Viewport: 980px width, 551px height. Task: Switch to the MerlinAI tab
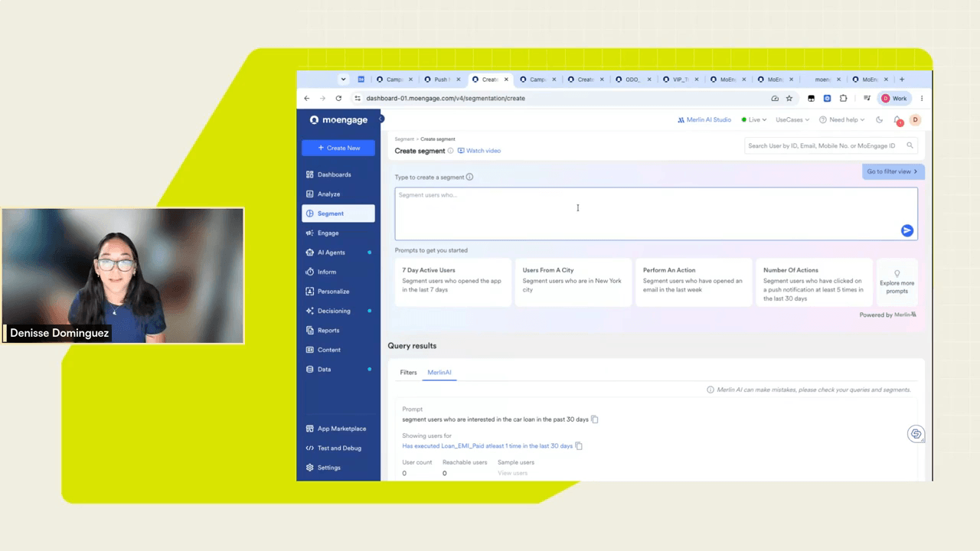click(439, 373)
